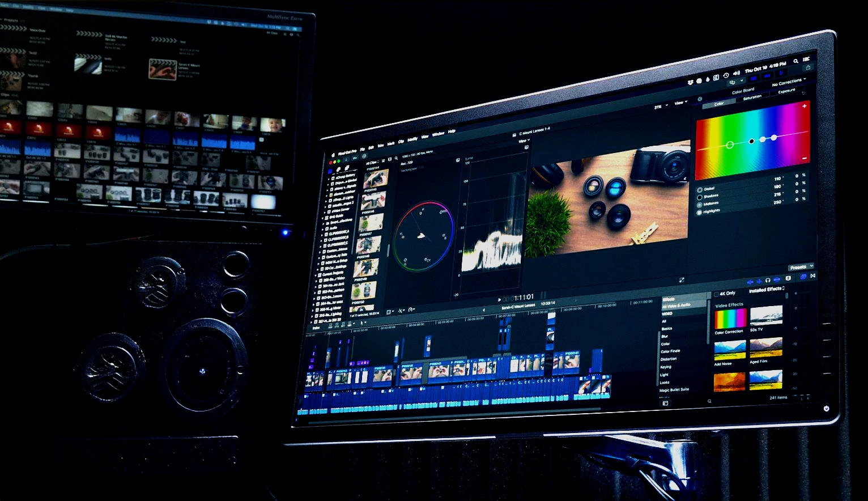Enable the 4K Only checkbox
The width and height of the screenshot is (868, 501).
tap(716, 294)
